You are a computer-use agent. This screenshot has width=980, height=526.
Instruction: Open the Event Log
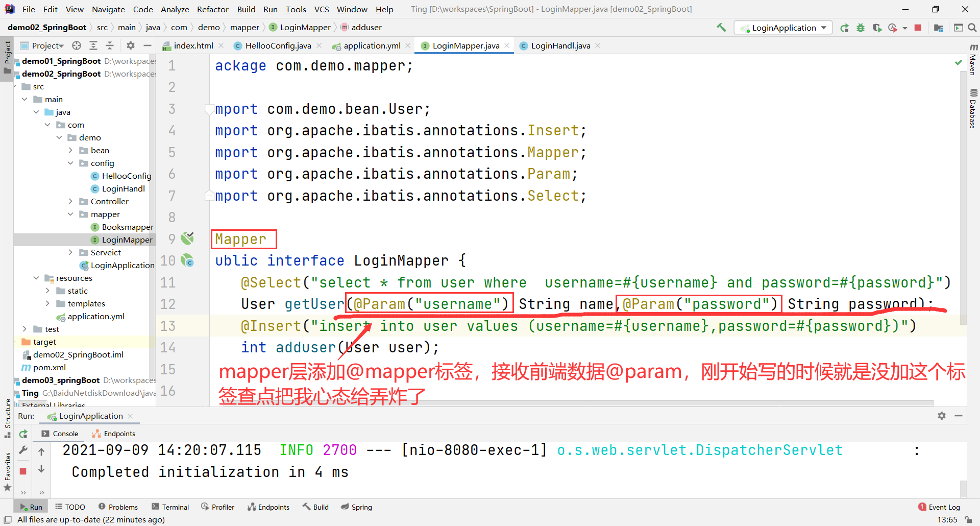pyautogui.click(x=943, y=506)
